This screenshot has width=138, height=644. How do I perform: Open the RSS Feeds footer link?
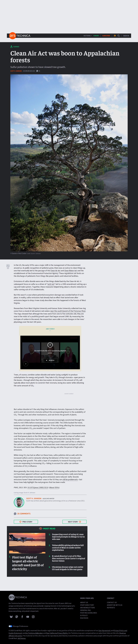(84, 618)
